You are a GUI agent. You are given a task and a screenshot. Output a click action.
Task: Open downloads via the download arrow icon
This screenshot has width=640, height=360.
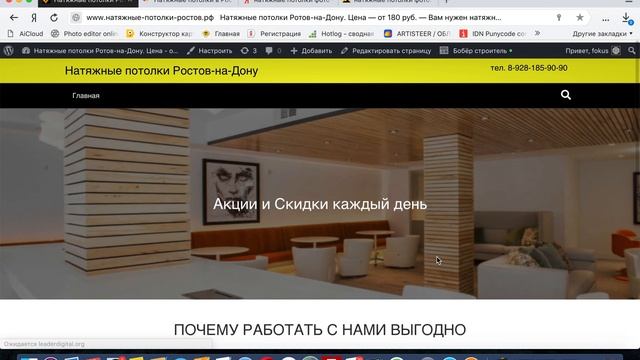coord(627,18)
